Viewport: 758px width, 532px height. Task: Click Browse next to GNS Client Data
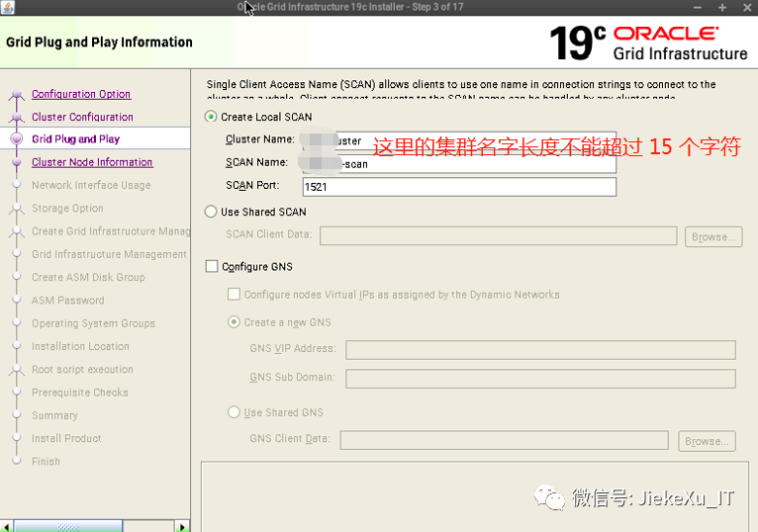pyautogui.click(x=707, y=441)
